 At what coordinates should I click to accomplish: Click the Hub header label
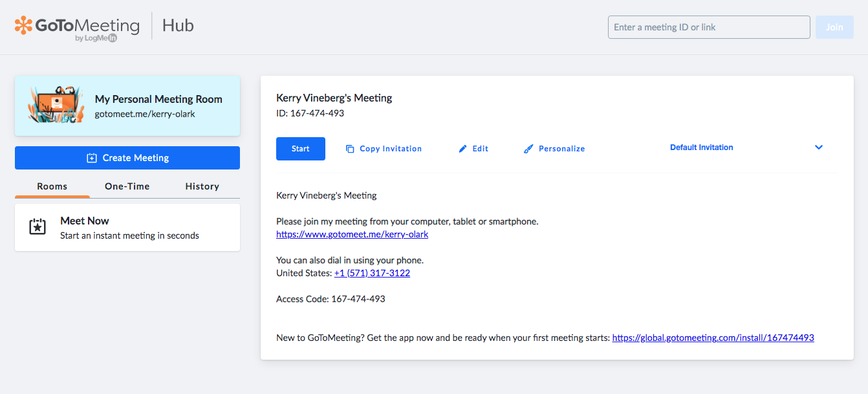178,27
